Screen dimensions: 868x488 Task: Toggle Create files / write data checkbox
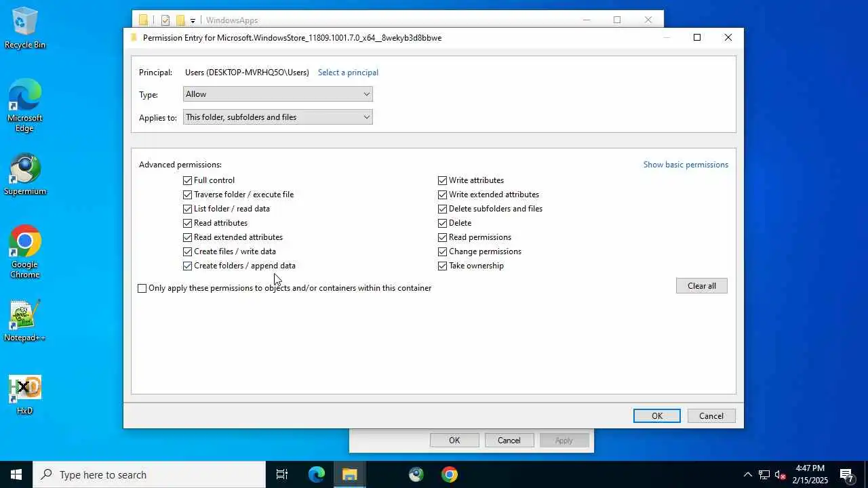tap(188, 251)
